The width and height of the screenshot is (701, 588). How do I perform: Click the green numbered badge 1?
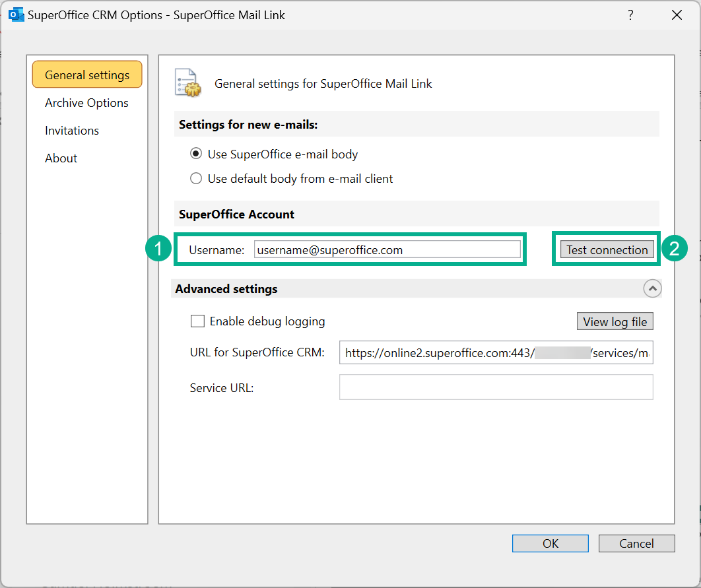[158, 249]
